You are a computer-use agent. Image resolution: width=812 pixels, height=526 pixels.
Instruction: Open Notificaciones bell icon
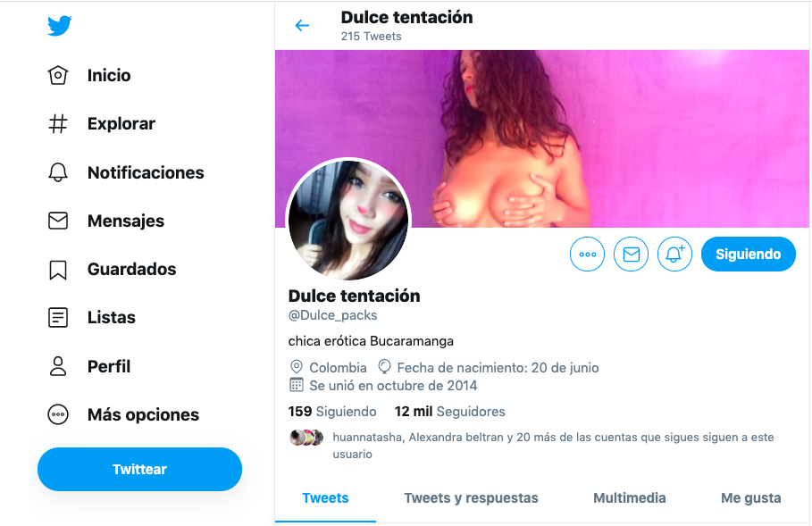[58, 172]
